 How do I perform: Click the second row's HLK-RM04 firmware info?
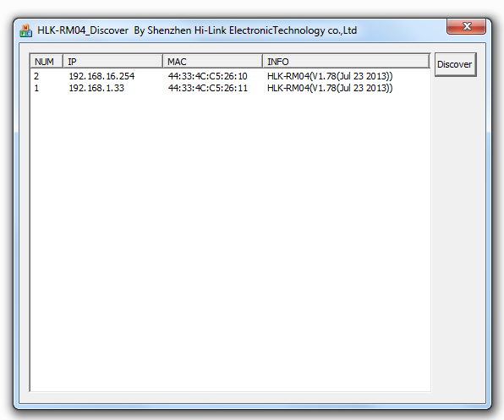pyautogui.click(x=330, y=88)
